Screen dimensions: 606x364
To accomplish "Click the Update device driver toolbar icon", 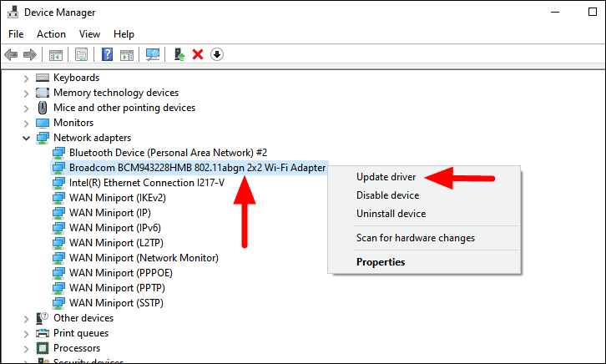I will (x=179, y=54).
